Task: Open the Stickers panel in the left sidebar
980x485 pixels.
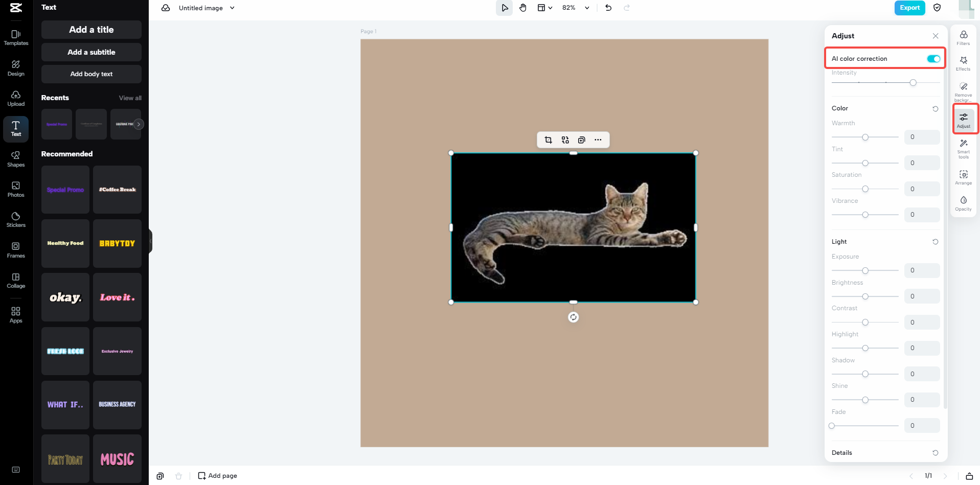Action: pyautogui.click(x=16, y=219)
